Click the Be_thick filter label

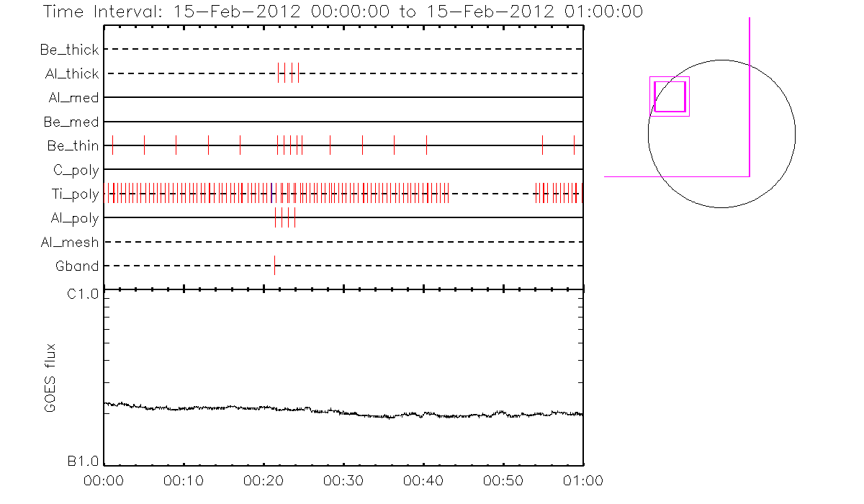(x=70, y=50)
